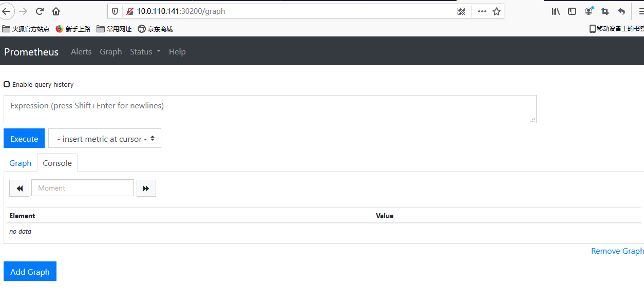Open the browser home page icon

click(56, 11)
